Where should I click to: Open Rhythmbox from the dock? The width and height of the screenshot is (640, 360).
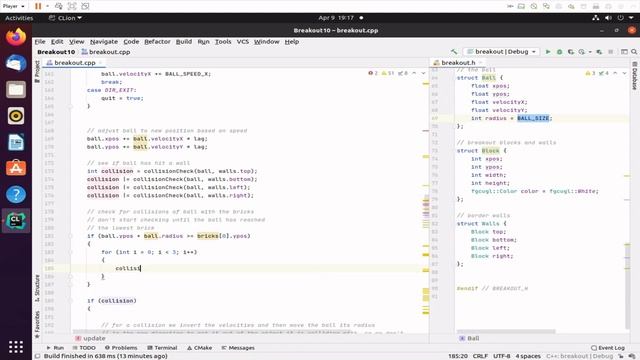click(16, 116)
